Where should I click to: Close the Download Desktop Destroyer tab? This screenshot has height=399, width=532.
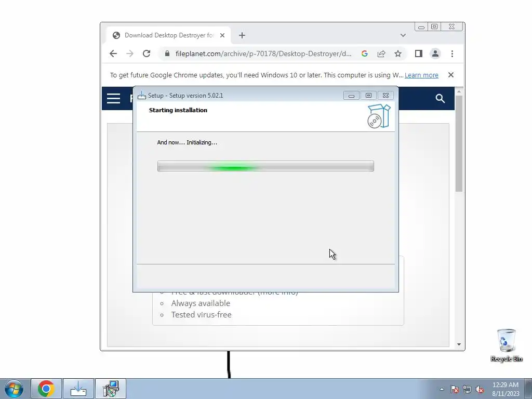pyautogui.click(x=222, y=35)
